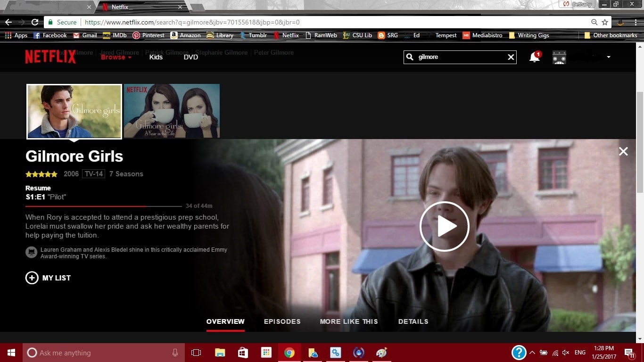The width and height of the screenshot is (644, 362).
Task: Click the Chrome taskbar icon
Action: [x=289, y=353]
